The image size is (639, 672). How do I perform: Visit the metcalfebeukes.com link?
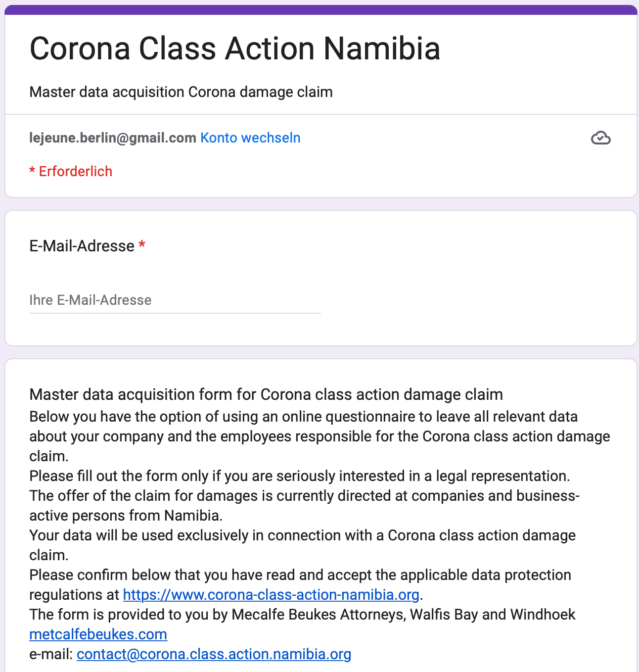point(98,634)
